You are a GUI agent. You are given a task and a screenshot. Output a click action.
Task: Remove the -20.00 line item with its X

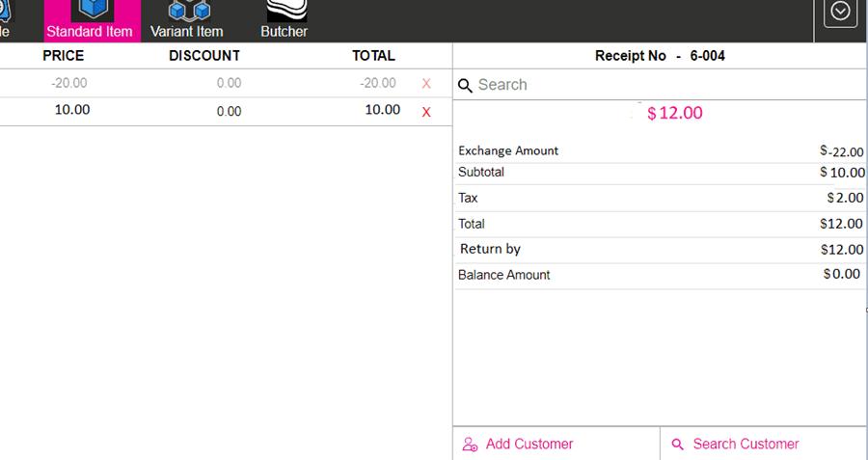coord(426,84)
